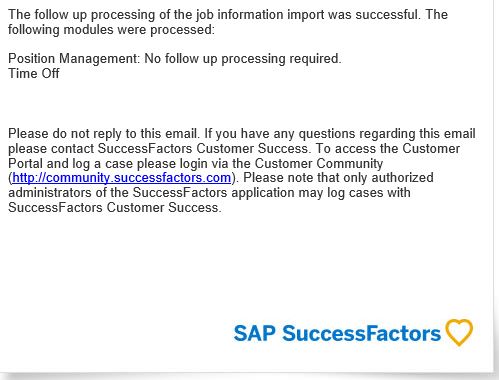Click the 'SAP' letters in the logo
The image size is (499, 380).
[255, 333]
